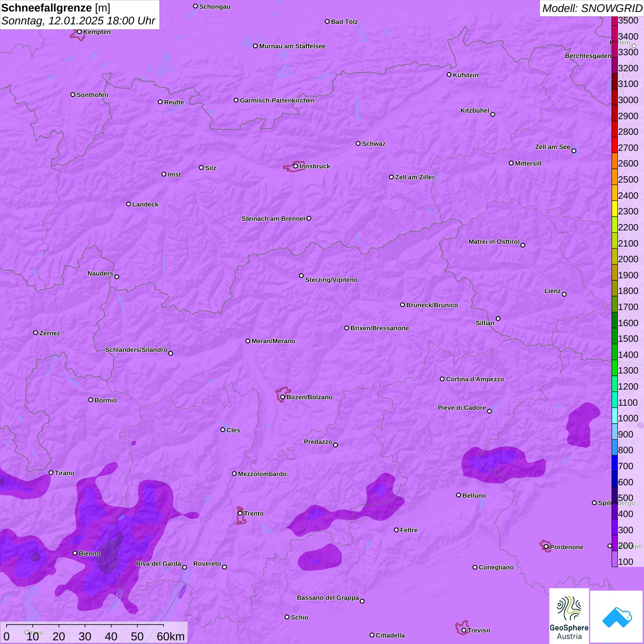
Task: Click the Pordenone city marker
Action: 546,547
